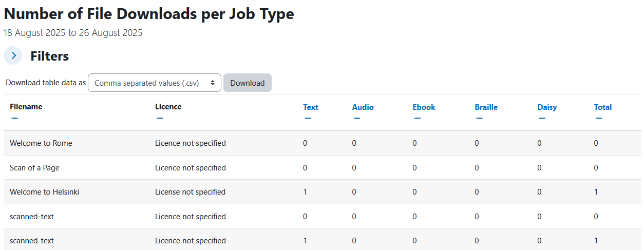Select the 'Welcome to Rome' filename cell
644x250 pixels.
tap(41, 143)
